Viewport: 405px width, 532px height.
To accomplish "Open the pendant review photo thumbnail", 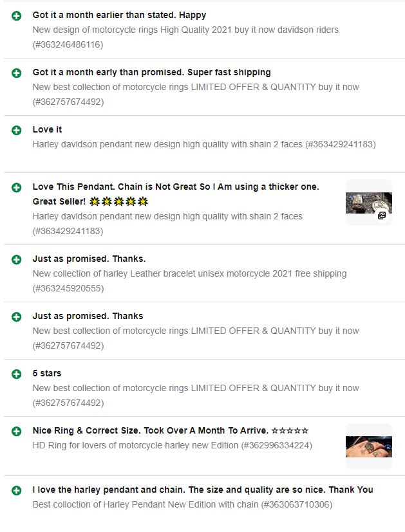I will pyautogui.click(x=369, y=203).
